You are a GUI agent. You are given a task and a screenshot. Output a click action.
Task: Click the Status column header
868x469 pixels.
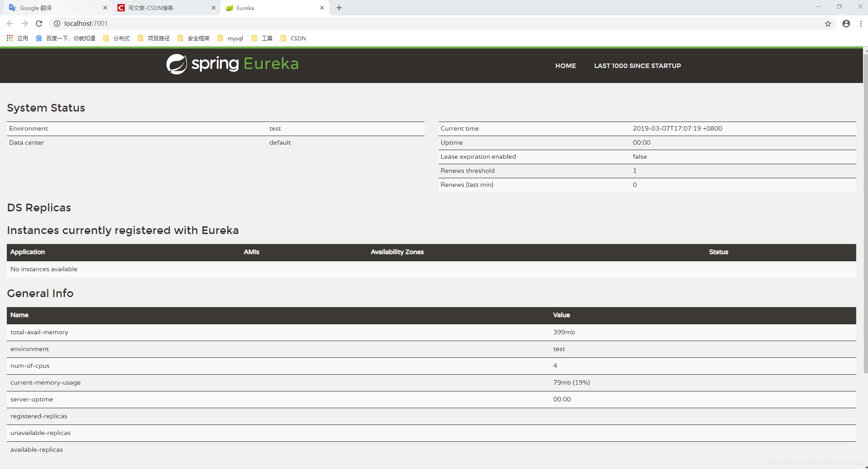719,252
